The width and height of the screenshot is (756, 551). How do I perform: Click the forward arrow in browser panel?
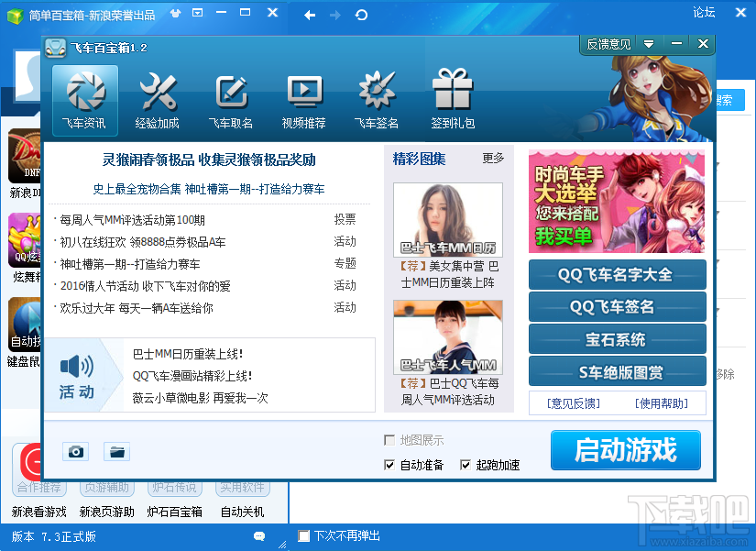335,16
